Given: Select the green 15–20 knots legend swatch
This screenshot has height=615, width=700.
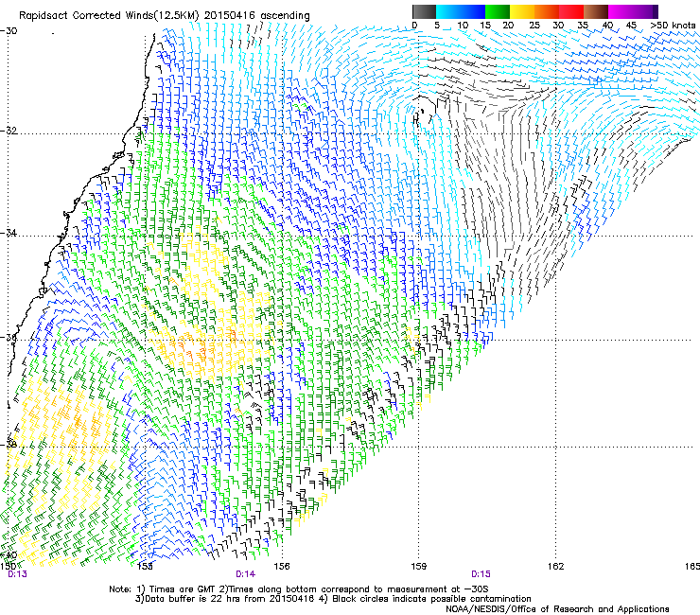Looking at the screenshot, I should tap(498, 11).
